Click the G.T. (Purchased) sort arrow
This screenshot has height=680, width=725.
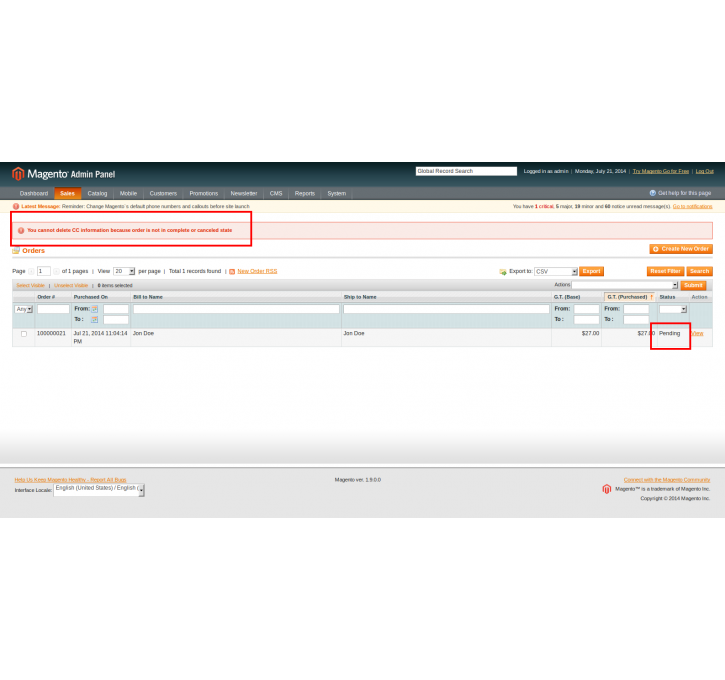click(651, 297)
